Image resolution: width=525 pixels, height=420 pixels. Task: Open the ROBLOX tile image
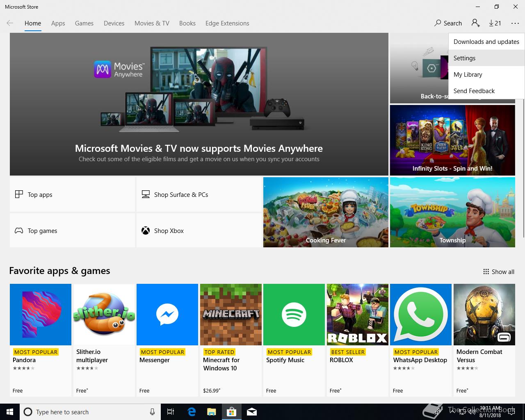358,315
